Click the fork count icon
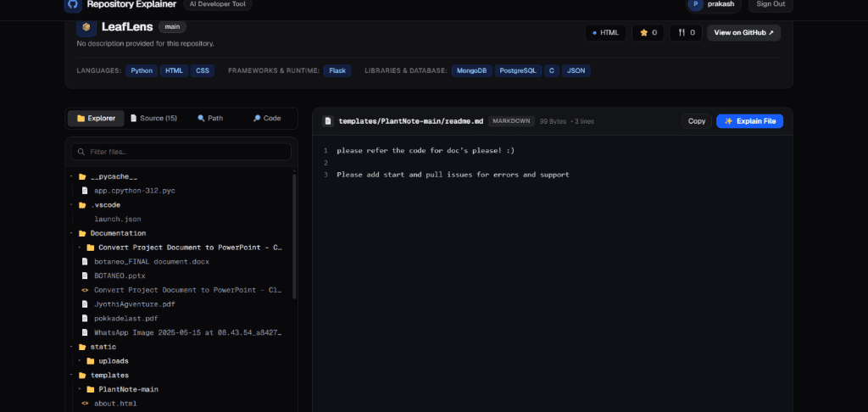This screenshot has height=412, width=868. pyautogui.click(x=682, y=33)
